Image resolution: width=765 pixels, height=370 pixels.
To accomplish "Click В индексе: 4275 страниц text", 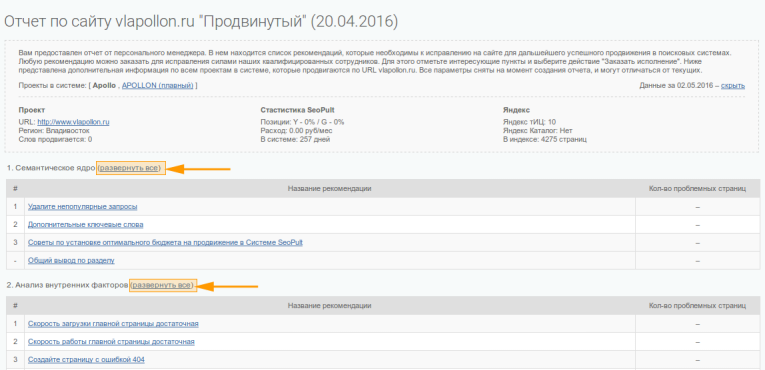I will [544, 140].
